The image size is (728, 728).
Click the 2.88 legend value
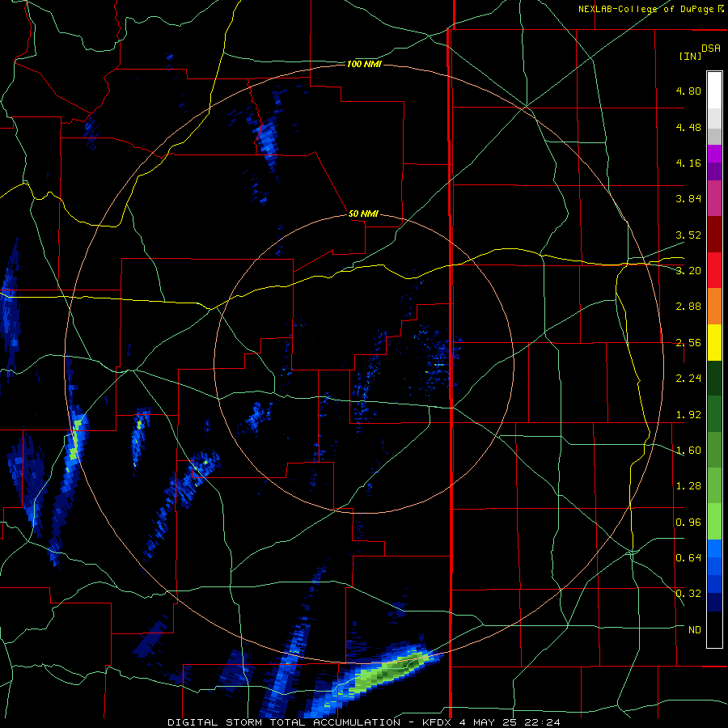click(x=688, y=307)
